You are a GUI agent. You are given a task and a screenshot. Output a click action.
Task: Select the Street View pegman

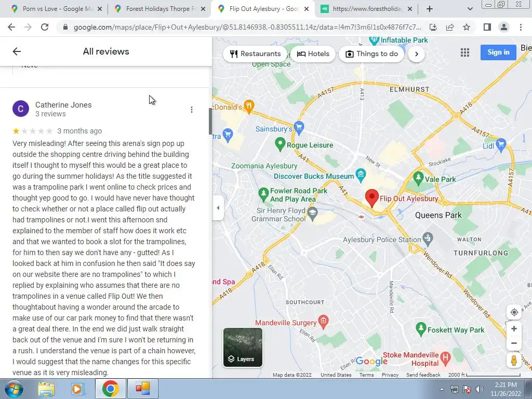click(x=514, y=360)
